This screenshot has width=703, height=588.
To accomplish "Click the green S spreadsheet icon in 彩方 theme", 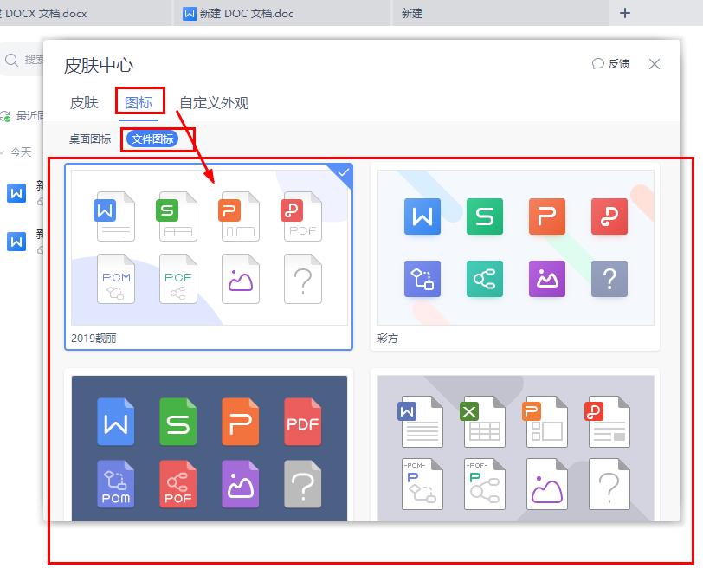I will pos(484,216).
